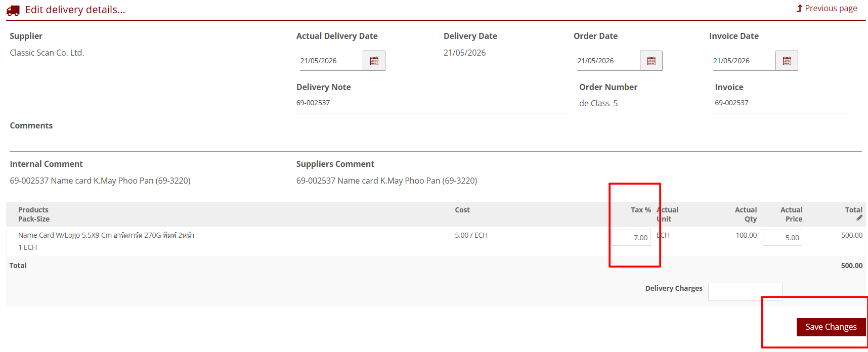Click the Internal Comment text
868x352 pixels.
100,181
